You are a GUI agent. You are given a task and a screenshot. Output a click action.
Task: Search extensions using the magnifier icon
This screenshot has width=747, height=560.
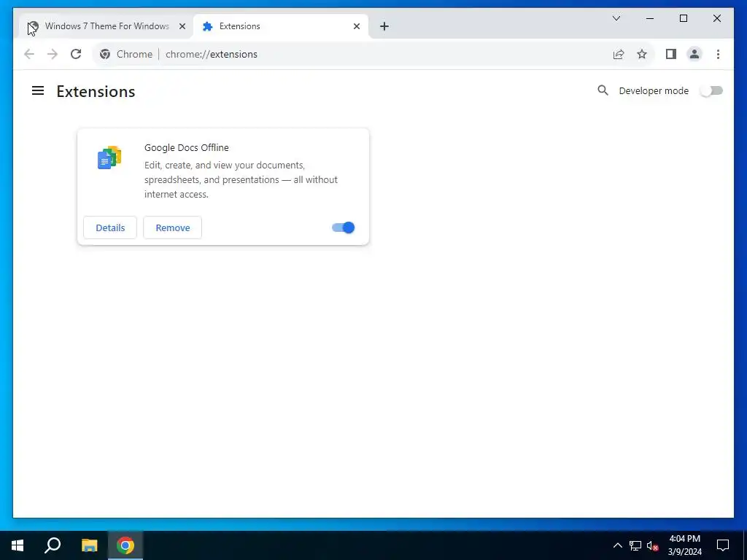(x=603, y=90)
